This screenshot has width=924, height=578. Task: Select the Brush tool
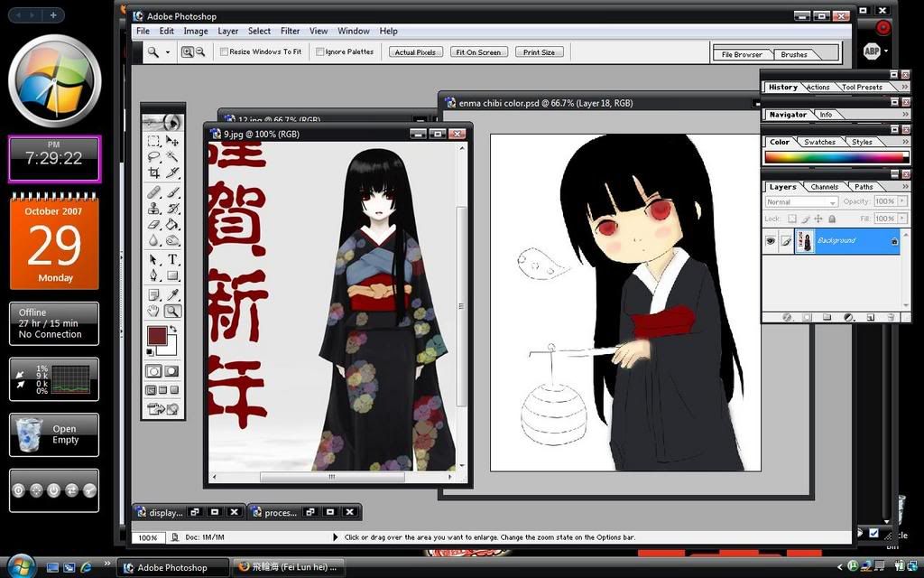tap(172, 193)
